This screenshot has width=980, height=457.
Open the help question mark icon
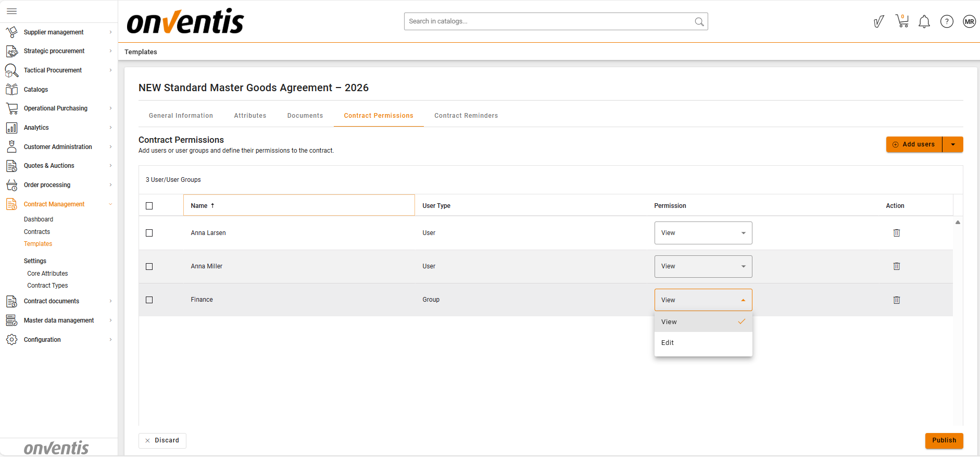coord(947,21)
